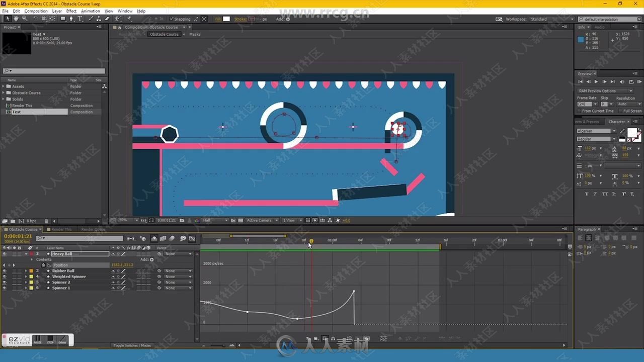This screenshot has height=362, width=644.
Task: Enable From Current Time checkbox
Action: coord(580,111)
